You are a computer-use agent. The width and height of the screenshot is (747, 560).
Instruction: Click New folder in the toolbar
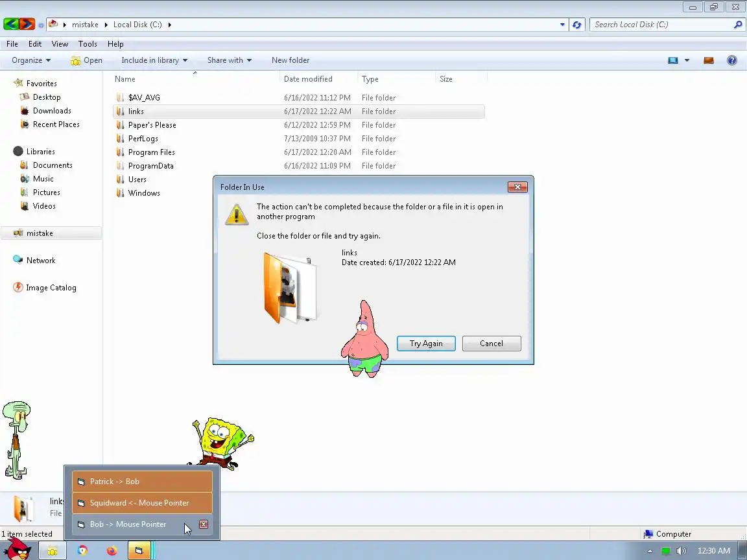[290, 60]
